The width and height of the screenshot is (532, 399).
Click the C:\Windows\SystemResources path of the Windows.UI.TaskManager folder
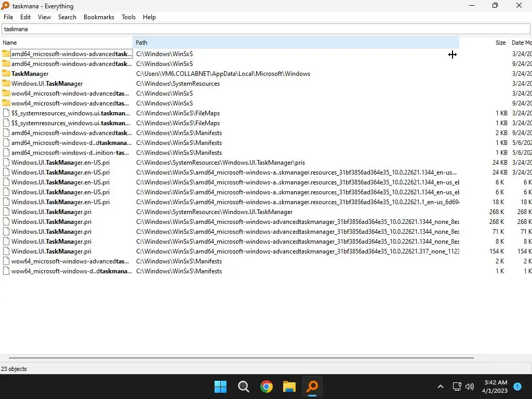[x=178, y=84]
